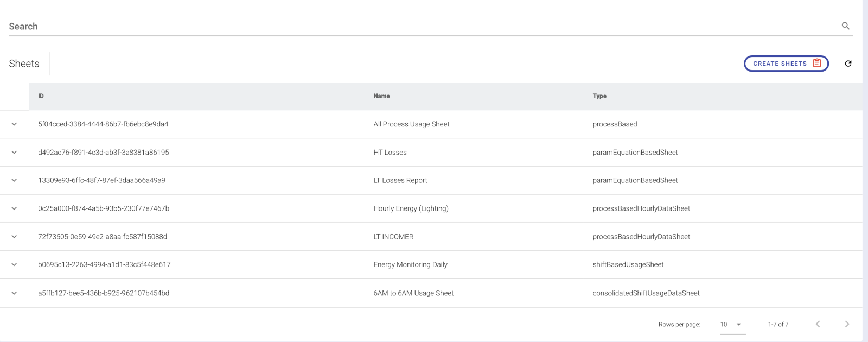Expand the All Process Usage Sheet row
Image resolution: width=868 pixels, height=342 pixels.
click(x=14, y=124)
